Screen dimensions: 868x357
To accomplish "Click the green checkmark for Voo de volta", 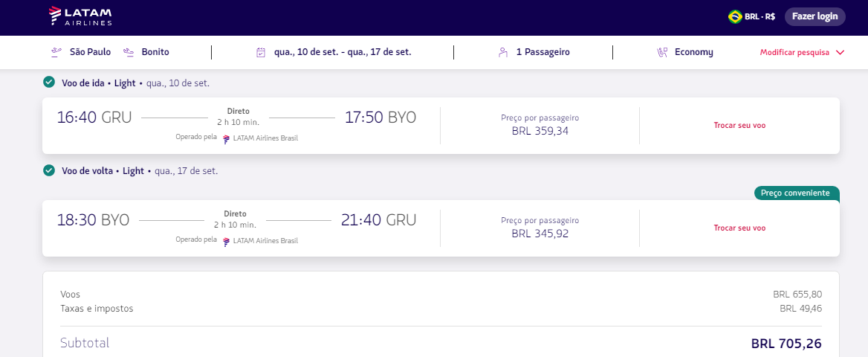I will click(x=49, y=170).
